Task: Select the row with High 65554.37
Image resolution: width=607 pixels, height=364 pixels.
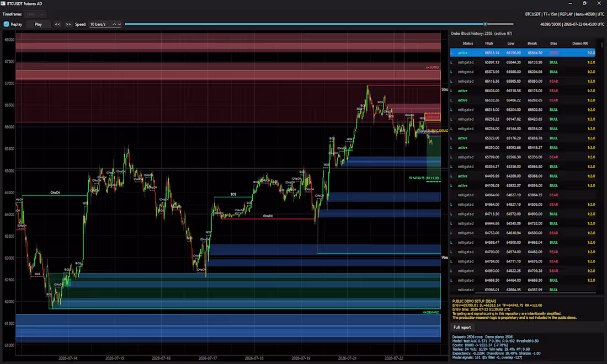Action: (523, 167)
